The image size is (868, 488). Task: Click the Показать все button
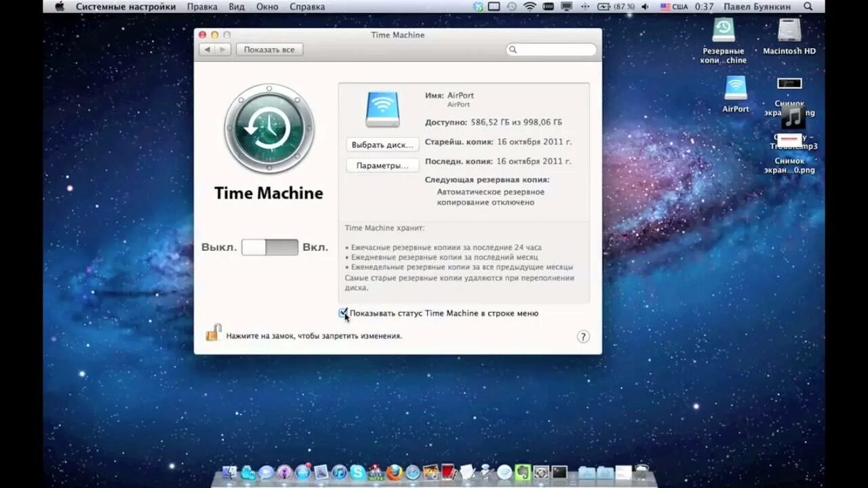tap(269, 49)
